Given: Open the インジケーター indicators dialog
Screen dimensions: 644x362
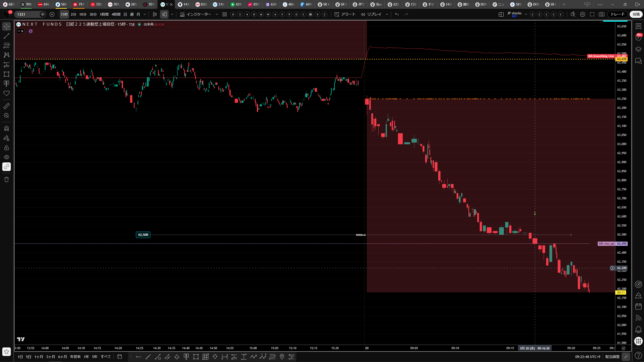Looking at the screenshot, I should [196, 14].
